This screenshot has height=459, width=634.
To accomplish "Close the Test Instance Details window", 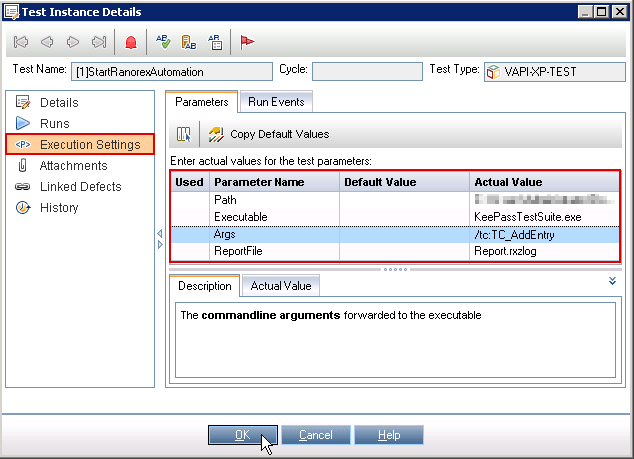I will click(x=619, y=12).
